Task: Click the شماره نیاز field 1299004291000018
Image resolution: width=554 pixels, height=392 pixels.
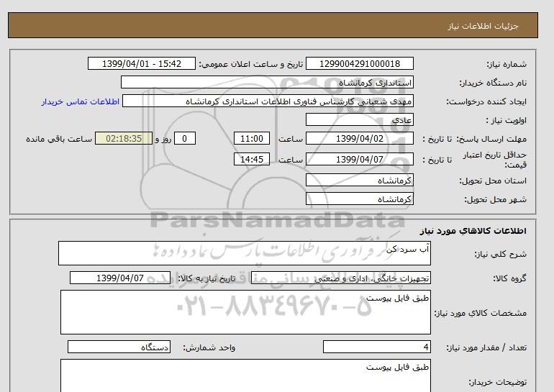Action: [359, 63]
